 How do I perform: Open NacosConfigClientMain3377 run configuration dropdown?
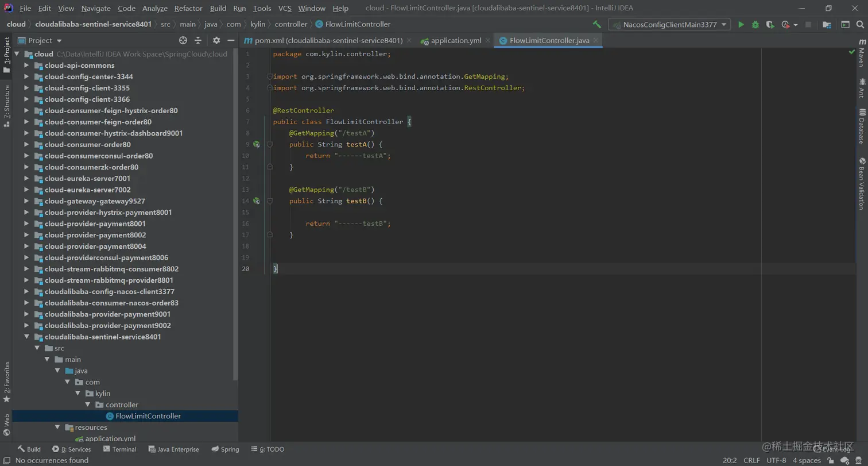669,25
